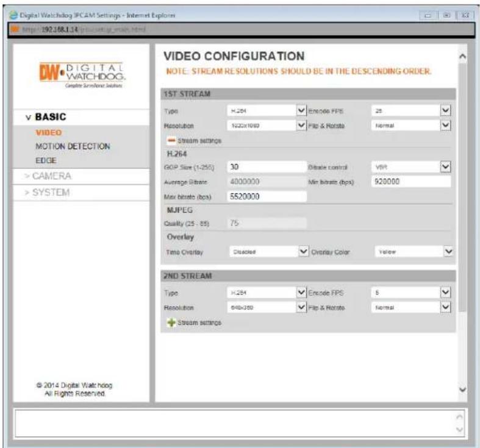Minimize the Internet Explorer window

pos(428,15)
